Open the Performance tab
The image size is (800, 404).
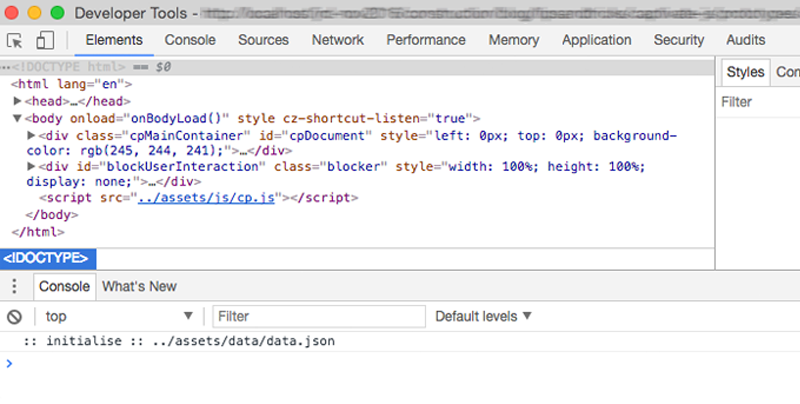426,40
